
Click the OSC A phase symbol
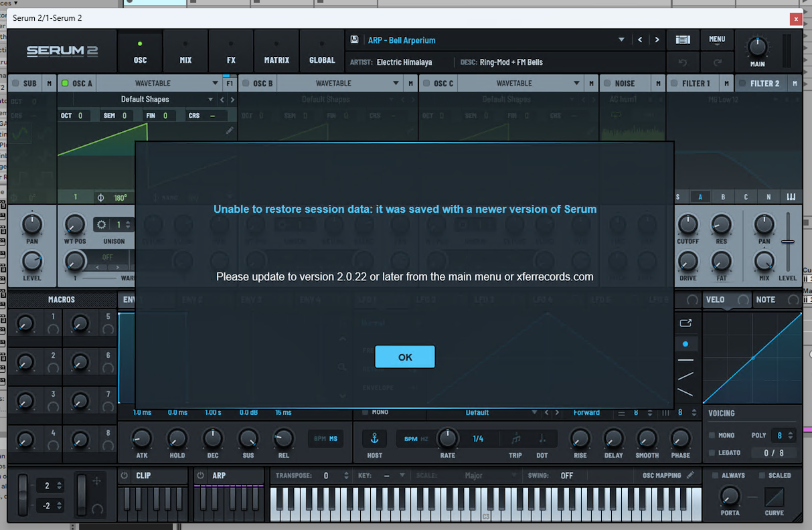pos(101,198)
